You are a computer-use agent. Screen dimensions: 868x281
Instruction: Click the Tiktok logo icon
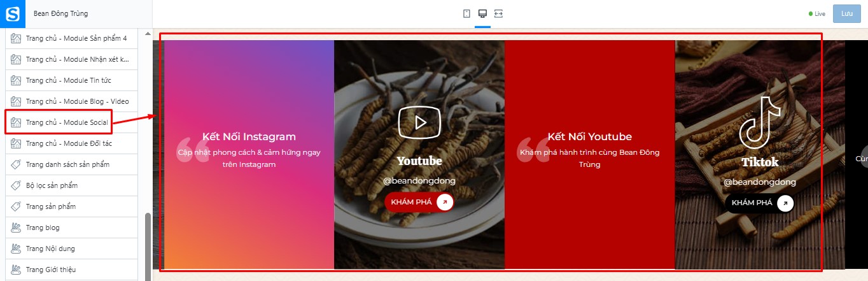click(759, 122)
